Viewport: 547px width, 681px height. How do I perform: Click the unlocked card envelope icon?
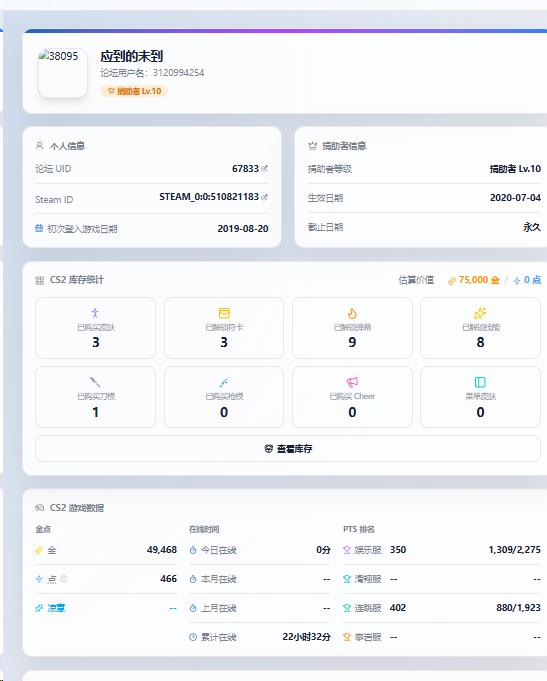[224, 313]
